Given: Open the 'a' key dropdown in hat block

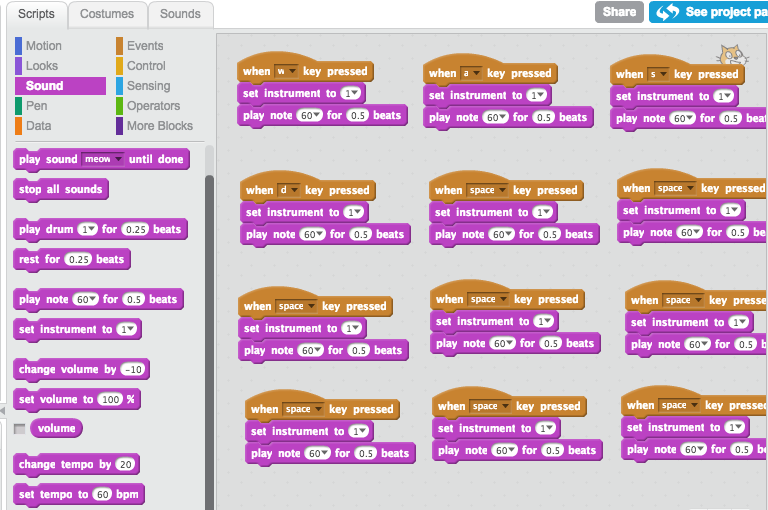Looking at the screenshot, I should click(x=471, y=73).
